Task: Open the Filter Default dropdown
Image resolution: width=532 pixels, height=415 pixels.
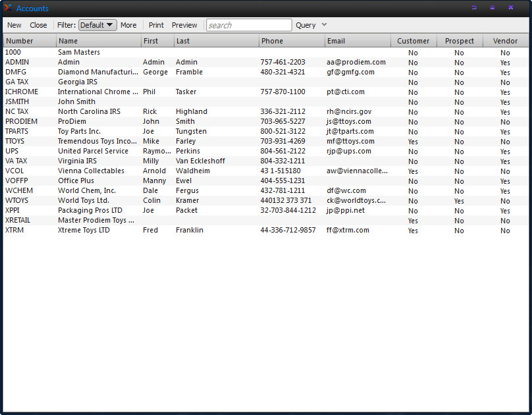Action: tap(97, 25)
